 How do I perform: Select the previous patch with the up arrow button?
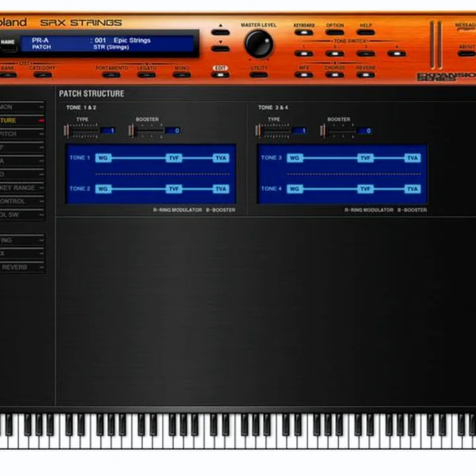220,32
